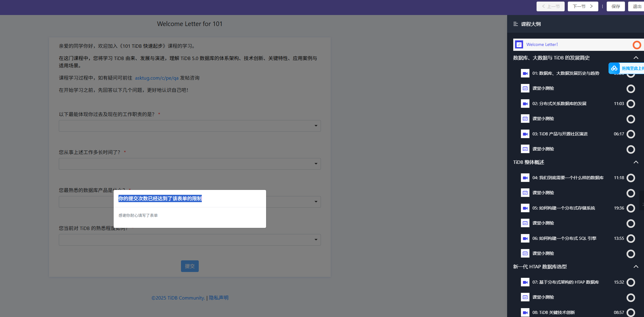This screenshot has width=644, height=317.
Task: Toggle the completion circle beside duration 08:57
Action: click(631, 313)
